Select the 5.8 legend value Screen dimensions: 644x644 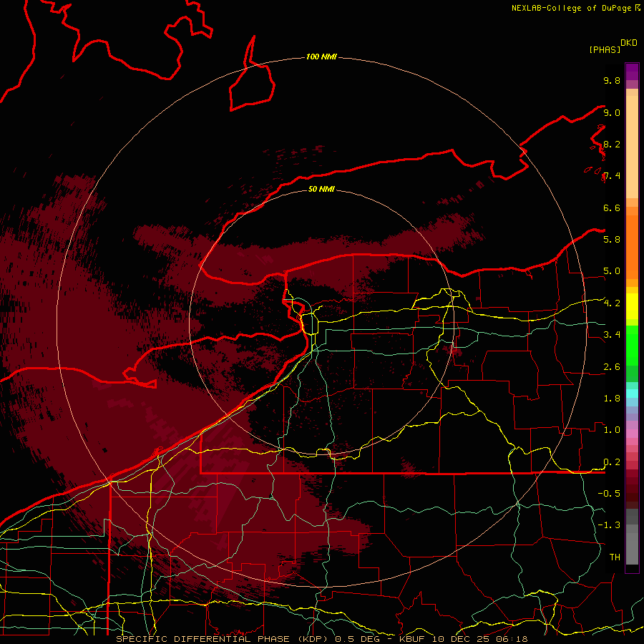612,239
